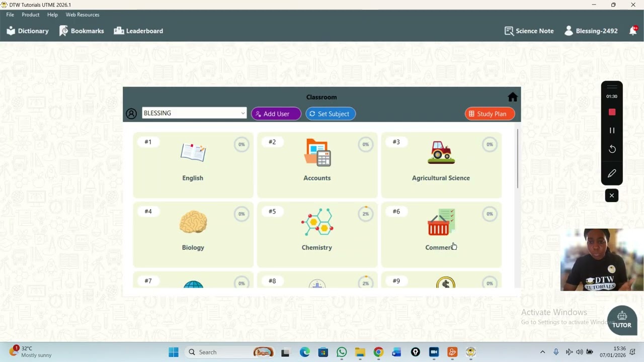This screenshot has width=644, height=362.
Task: Check the notifications bell
Action: 633,31
